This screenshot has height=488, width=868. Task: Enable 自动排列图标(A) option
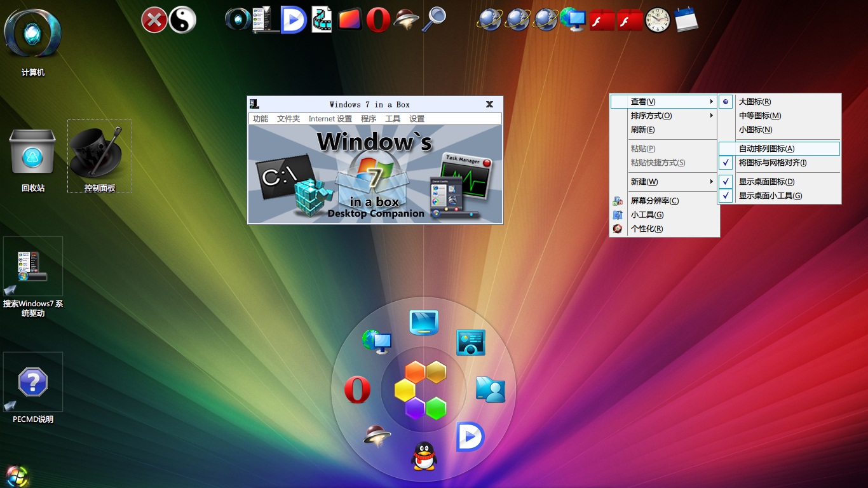pyautogui.click(x=779, y=149)
